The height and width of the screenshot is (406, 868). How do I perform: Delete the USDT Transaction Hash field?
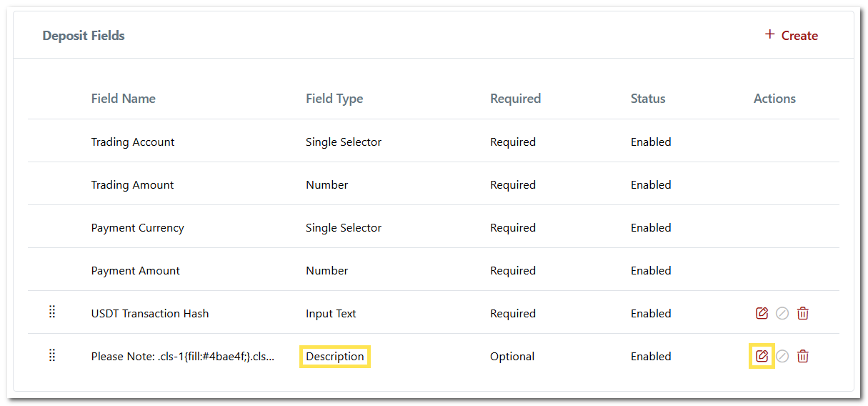tap(803, 313)
